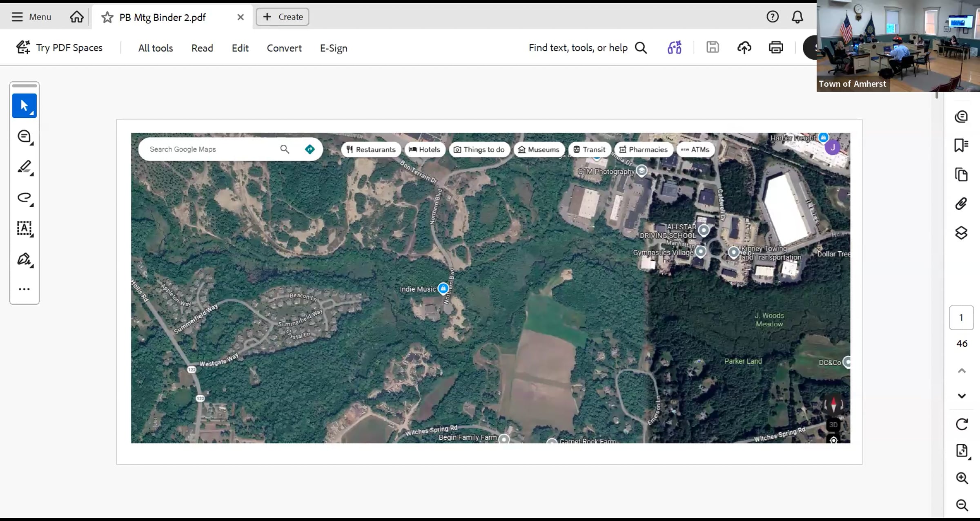Viewport: 980px width, 521px height.
Task: Click the Begin Family Farm map pin
Action: [x=504, y=439]
